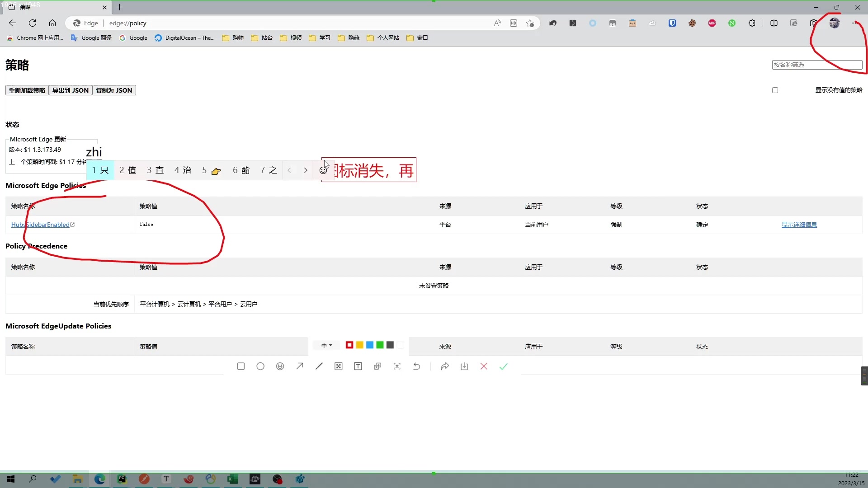This screenshot has height=488, width=868.
Task: Pick the yellow color swatch
Action: (x=360, y=345)
